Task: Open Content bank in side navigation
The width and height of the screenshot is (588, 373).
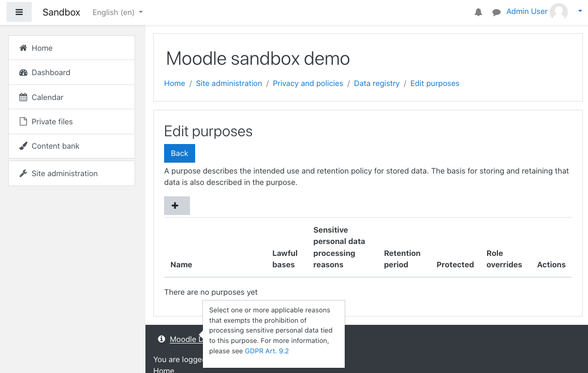Action: click(71, 146)
